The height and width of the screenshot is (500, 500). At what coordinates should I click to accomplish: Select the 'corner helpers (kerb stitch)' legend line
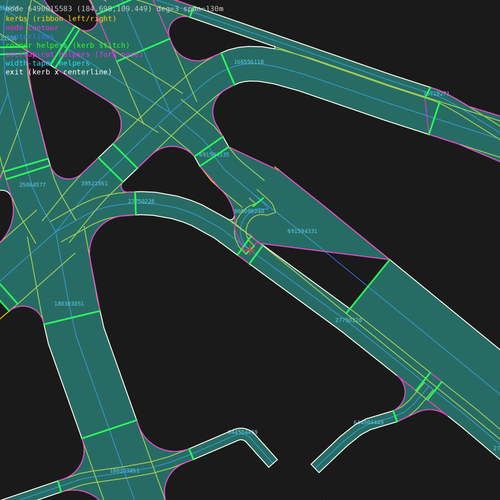(x=67, y=45)
